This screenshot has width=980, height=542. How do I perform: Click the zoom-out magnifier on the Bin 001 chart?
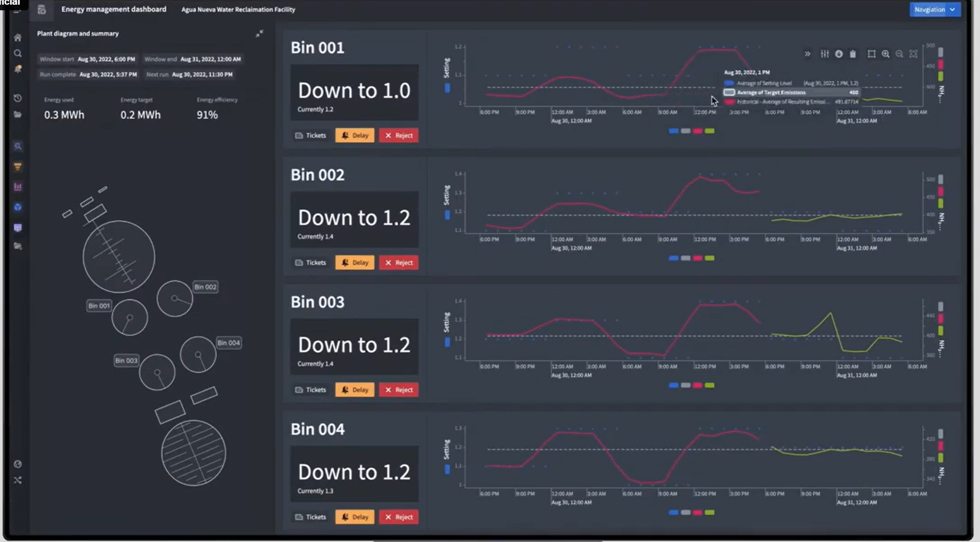899,54
